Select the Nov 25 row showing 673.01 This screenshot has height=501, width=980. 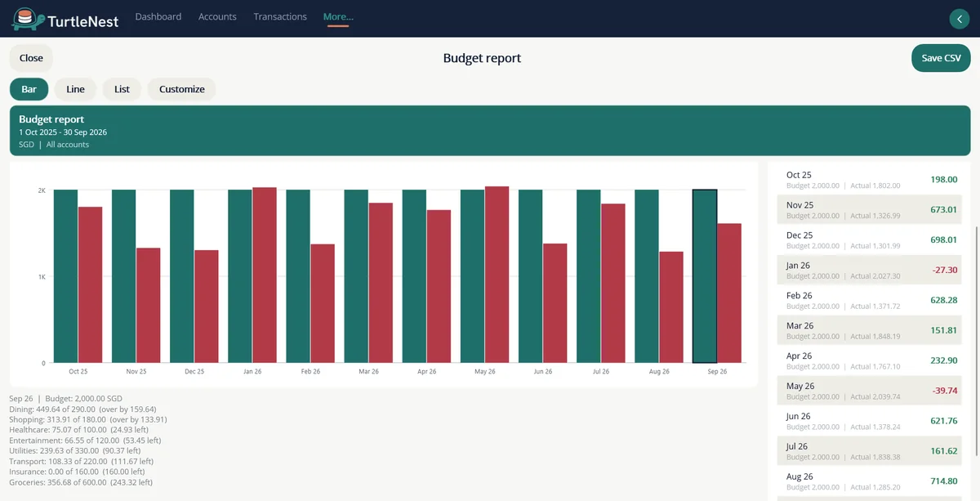(871, 209)
